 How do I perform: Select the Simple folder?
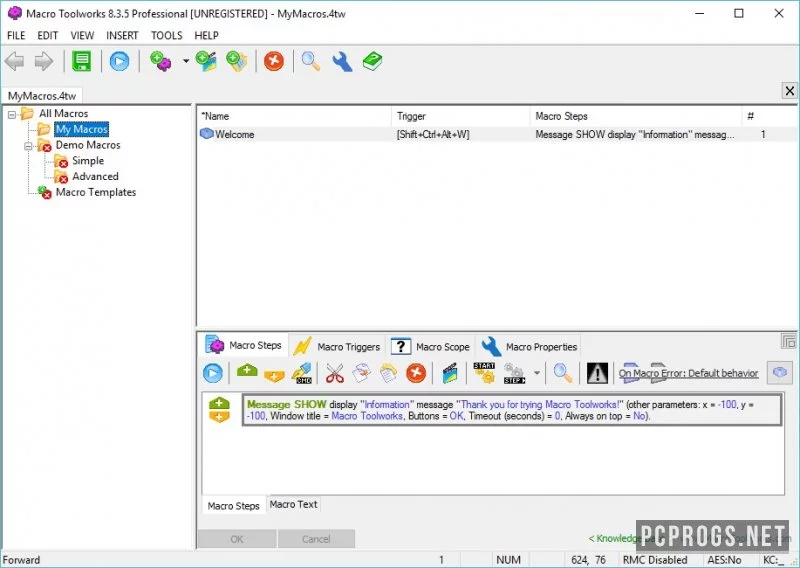(x=88, y=161)
